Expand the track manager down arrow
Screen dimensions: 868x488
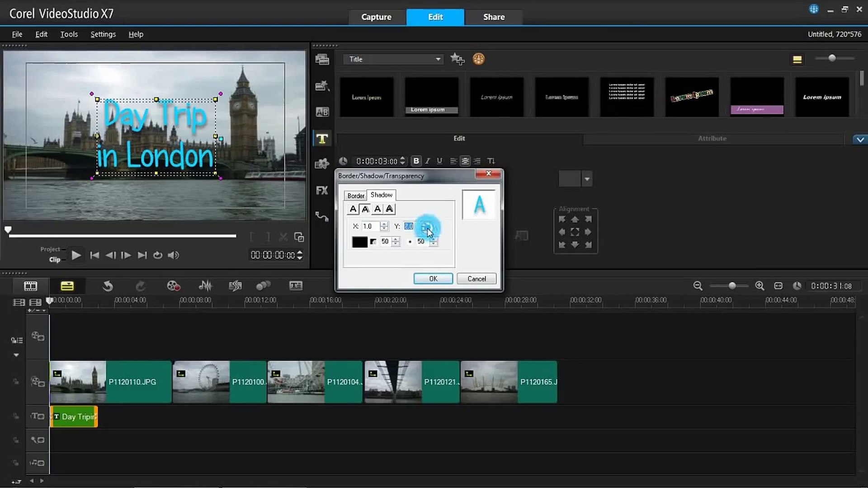coord(16,355)
